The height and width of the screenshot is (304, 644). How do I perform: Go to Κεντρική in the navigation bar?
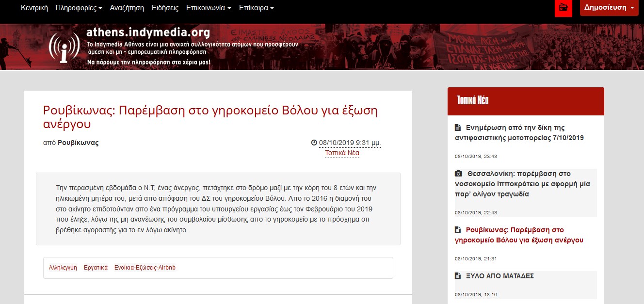tap(34, 8)
